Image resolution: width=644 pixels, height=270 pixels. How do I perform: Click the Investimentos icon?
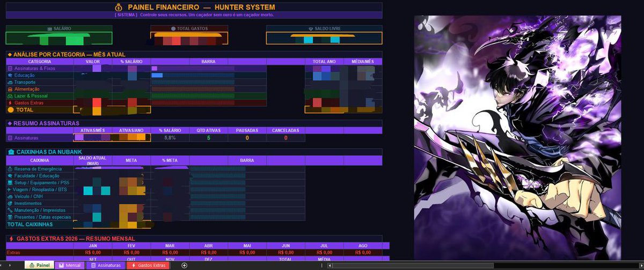coord(10,203)
